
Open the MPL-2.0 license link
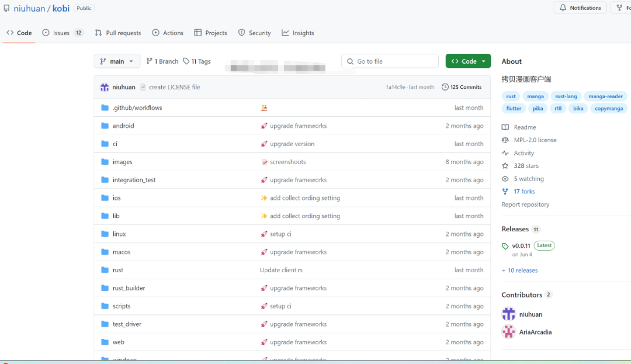(x=529, y=140)
